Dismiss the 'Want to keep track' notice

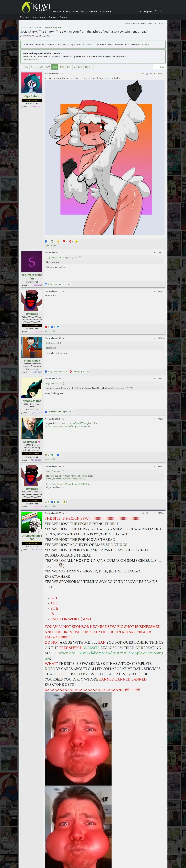pyautogui.click(x=162, y=53)
